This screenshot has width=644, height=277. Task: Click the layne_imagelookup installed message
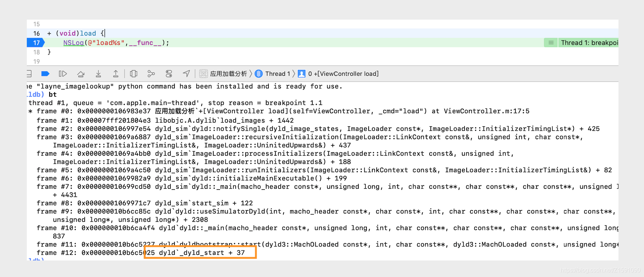pos(185,86)
